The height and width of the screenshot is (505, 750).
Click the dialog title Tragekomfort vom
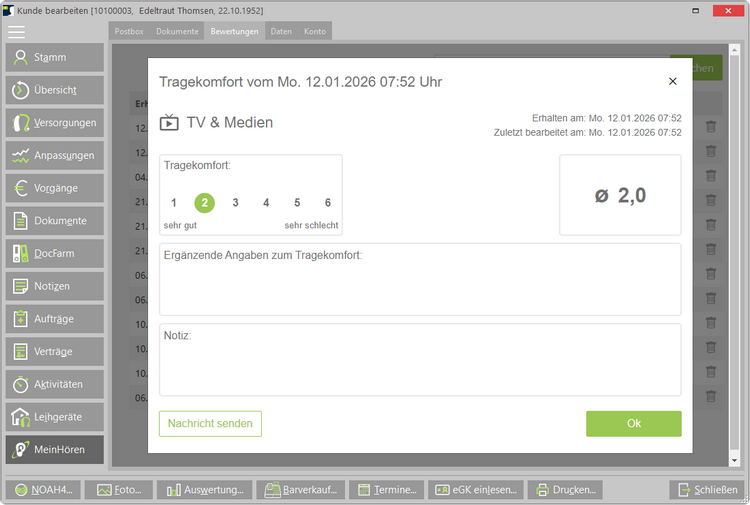(x=300, y=82)
